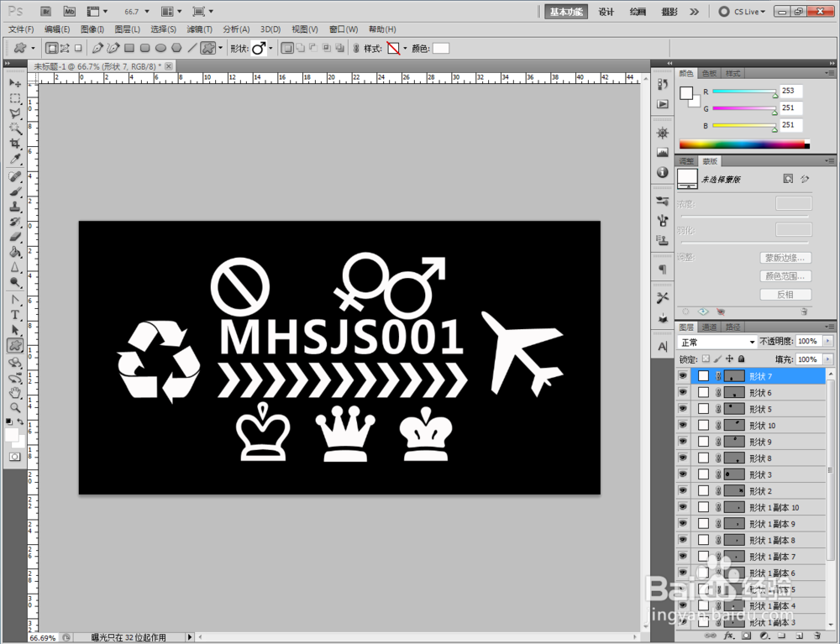The image size is (840, 644).
Task: Choose the Line shape tool in options bar
Action: (192, 48)
